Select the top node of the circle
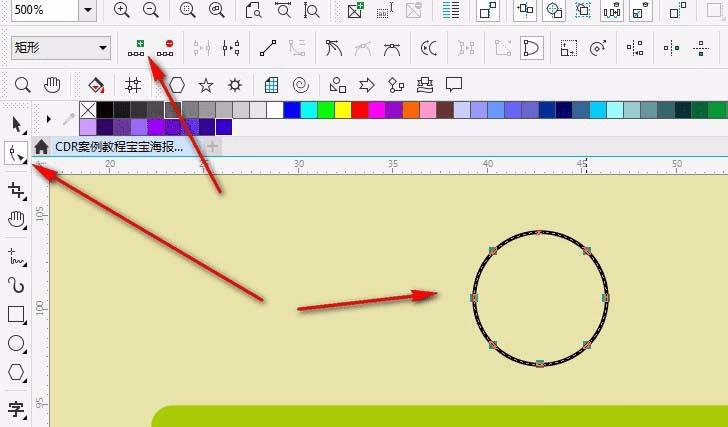The height and width of the screenshot is (427, 728). click(539, 232)
